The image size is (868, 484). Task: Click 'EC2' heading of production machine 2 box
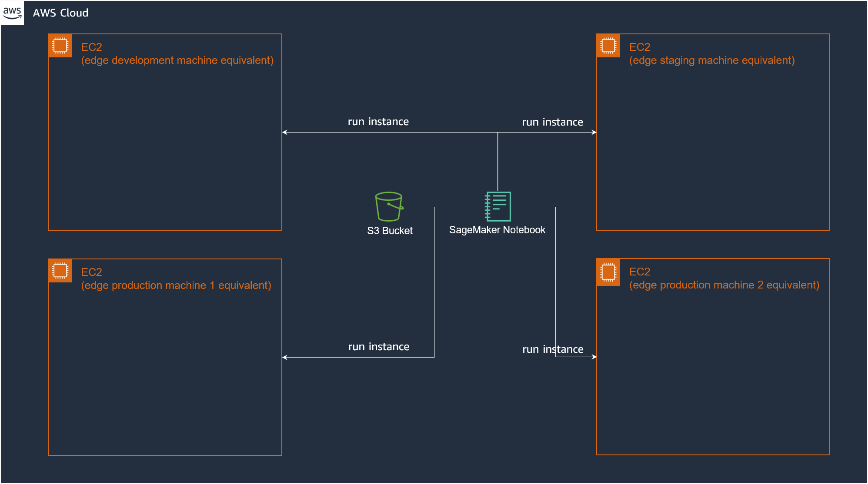pyautogui.click(x=640, y=272)
